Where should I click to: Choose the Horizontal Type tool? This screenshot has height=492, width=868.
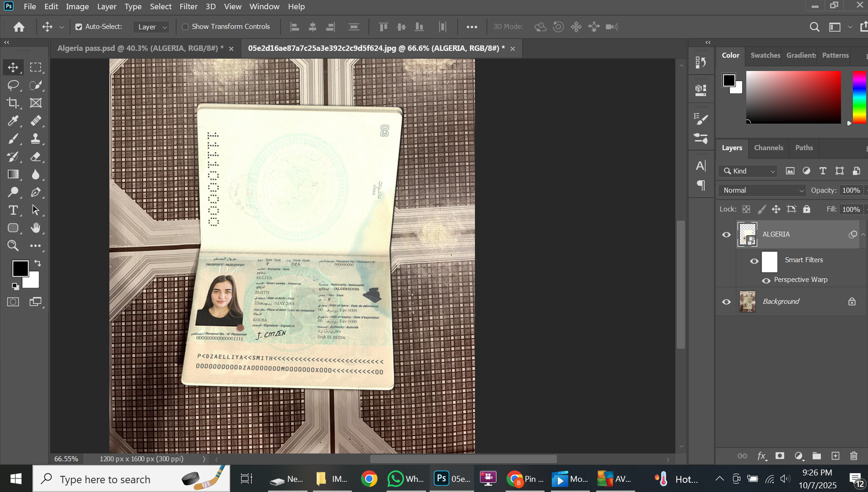point(13,210)
